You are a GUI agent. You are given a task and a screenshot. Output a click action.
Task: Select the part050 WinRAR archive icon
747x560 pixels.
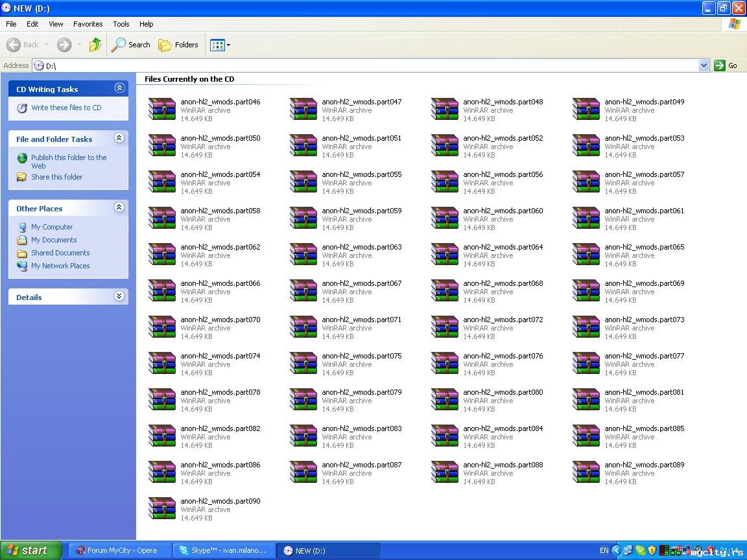tap(162, 145)
